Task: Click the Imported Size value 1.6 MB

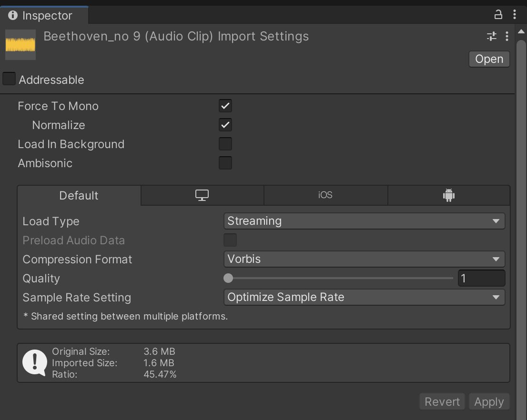Action: 159,363
